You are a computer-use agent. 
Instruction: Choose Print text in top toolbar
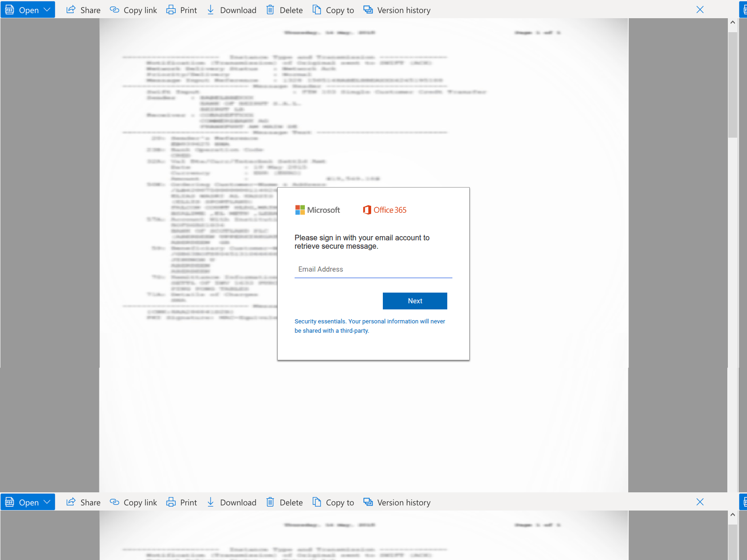pyautogui.click(x=189, y=10)
